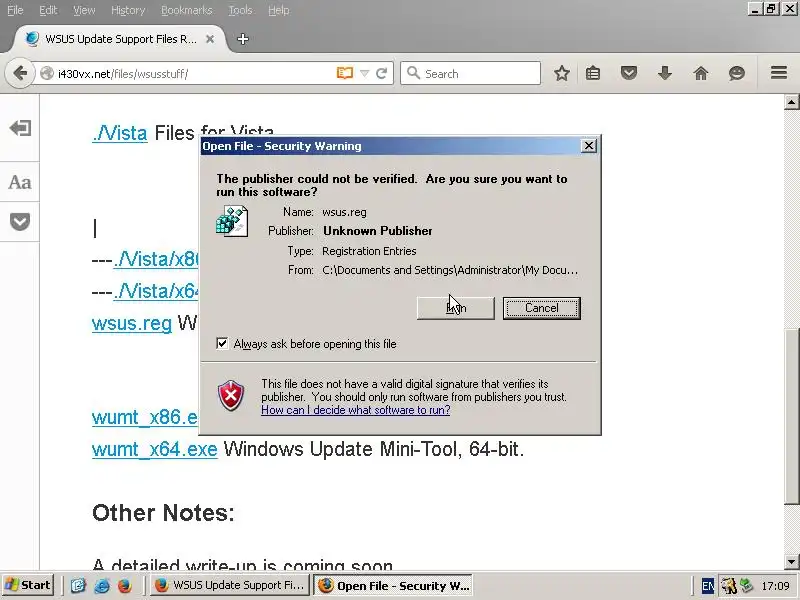This screenshot has height=600, width=800.
Task: Show bookmarks list icon
Action: (x=593, y=73)
